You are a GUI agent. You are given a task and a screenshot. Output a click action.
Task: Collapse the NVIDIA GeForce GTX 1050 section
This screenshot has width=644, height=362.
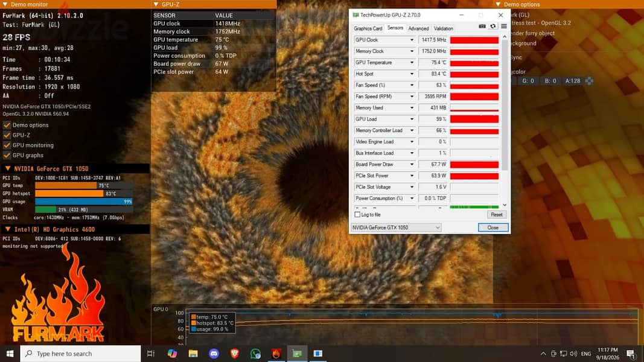[x=7, y=169]
